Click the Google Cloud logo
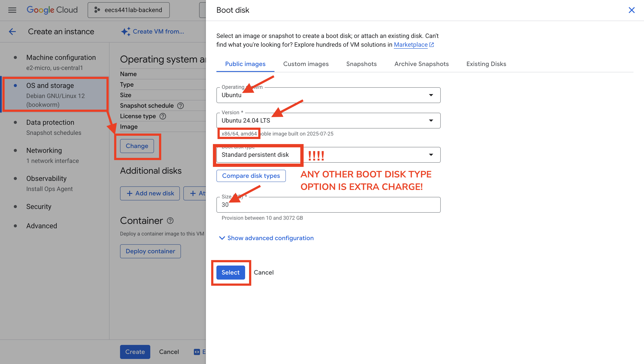This screenshot has height=364, width=644. [52, 10]
